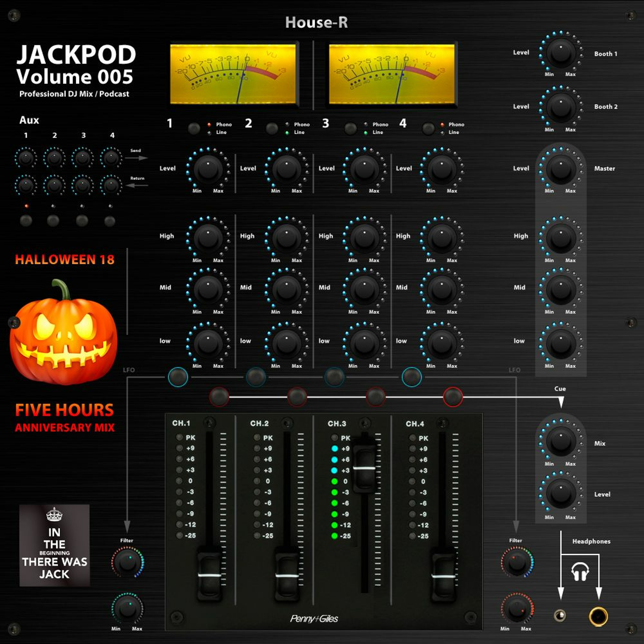This screenshot has height=644, width=644.
Task: Click the right VU meter
Action: (392, 74)
